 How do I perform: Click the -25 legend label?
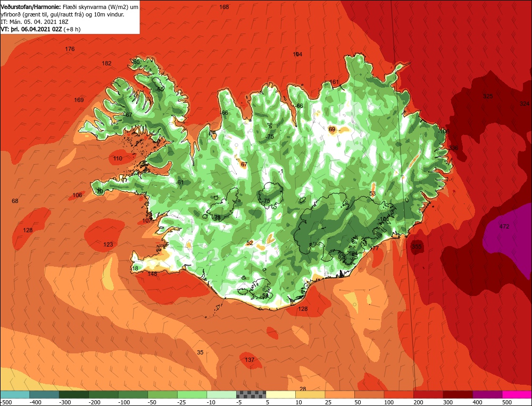point(183,402)
